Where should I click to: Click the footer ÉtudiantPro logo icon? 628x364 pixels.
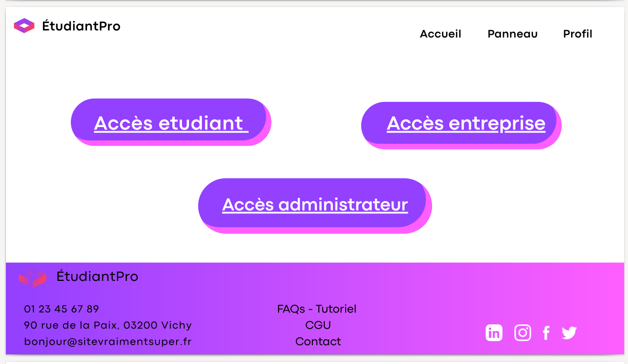point(32,277)
